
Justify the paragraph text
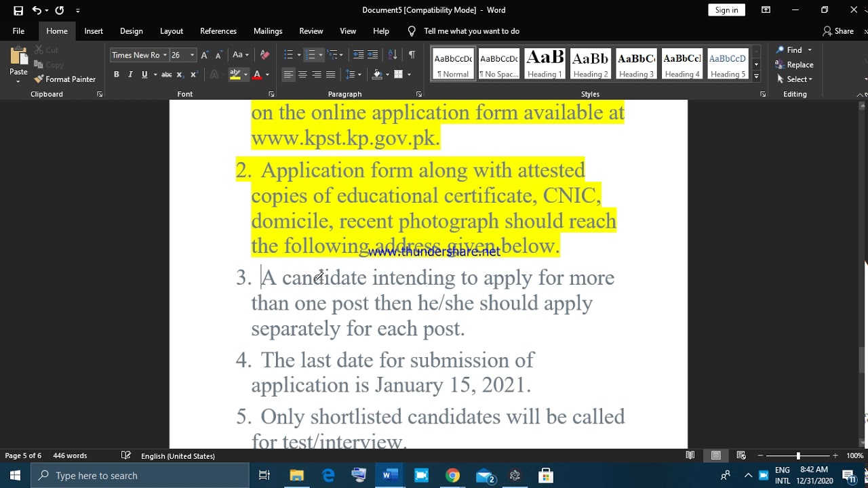[x=331, y=75]
